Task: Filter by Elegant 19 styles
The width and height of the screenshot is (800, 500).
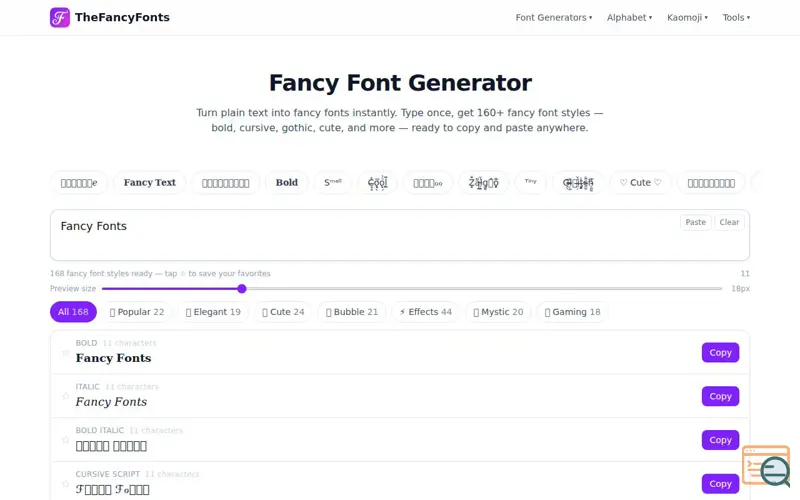Action: tap(213, 312)
